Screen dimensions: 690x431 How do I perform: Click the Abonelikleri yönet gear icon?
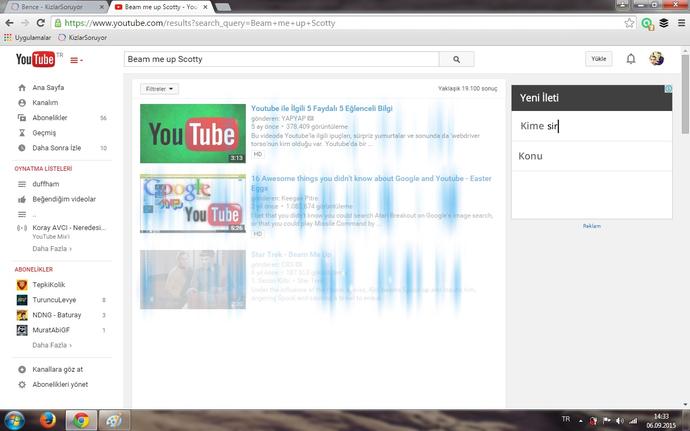(22, 384)
